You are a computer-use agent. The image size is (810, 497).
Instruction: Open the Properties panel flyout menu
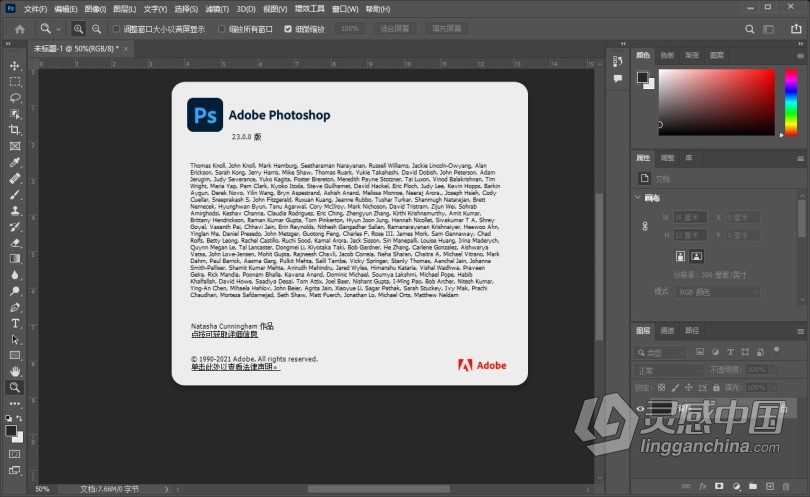click(x=800, y=159)
